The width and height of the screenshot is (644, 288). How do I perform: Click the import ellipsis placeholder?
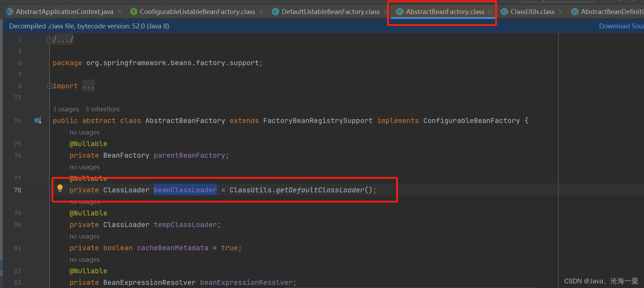coord(88,86)
